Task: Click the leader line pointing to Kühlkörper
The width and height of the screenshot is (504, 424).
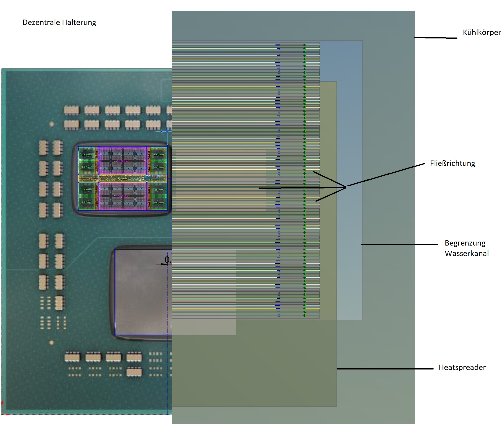Action: [435, 38]
